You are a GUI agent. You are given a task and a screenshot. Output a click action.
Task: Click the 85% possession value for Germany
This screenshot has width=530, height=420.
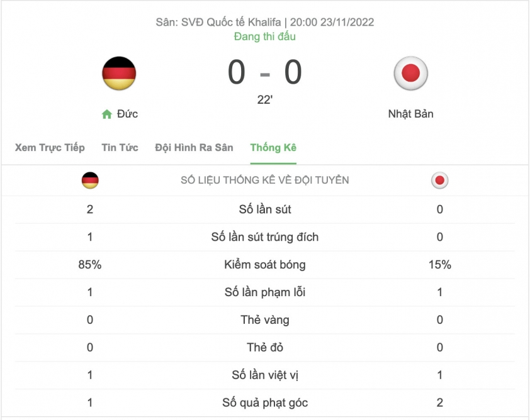pos(90,265)
